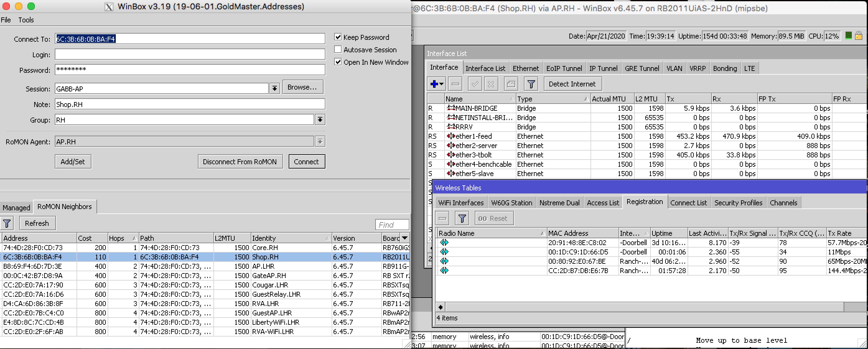The width and height of the screenshot is (868, 349).
Task: Open the filter funnel in Interface List toolbar
Action: [531, 84]
